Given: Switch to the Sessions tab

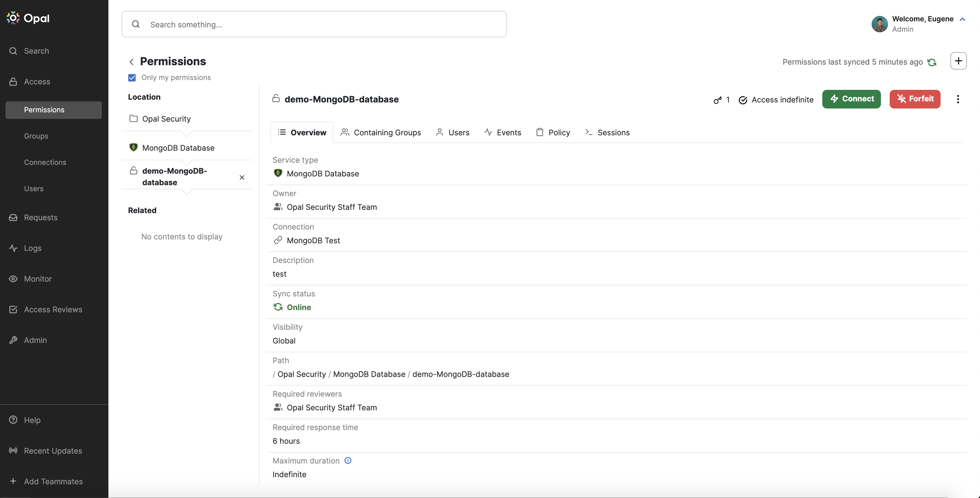Looking at the screenshot, I should 607,133.
